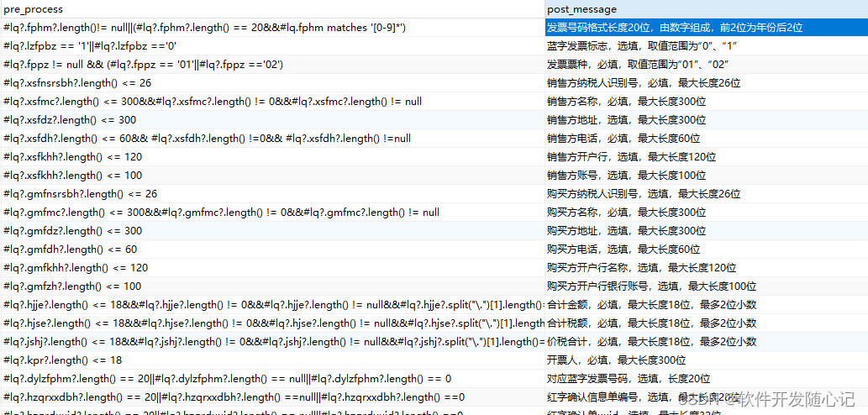
Task: Select the cell '销售方开户行，选填，最大长度120位'
Action: 707,157
